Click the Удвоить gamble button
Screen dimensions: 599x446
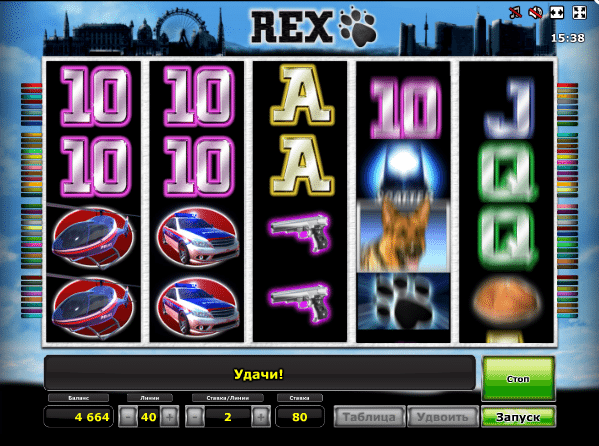click(443, 417)
